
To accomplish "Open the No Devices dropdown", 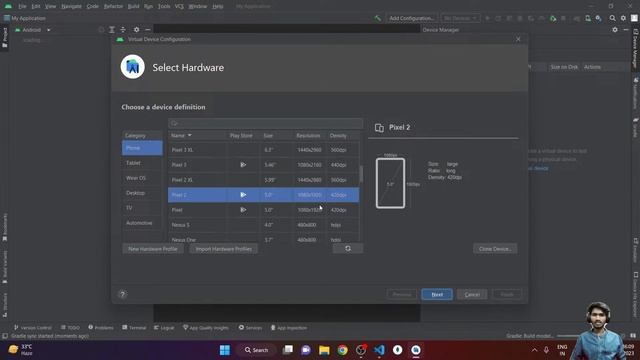I will 460,18.
